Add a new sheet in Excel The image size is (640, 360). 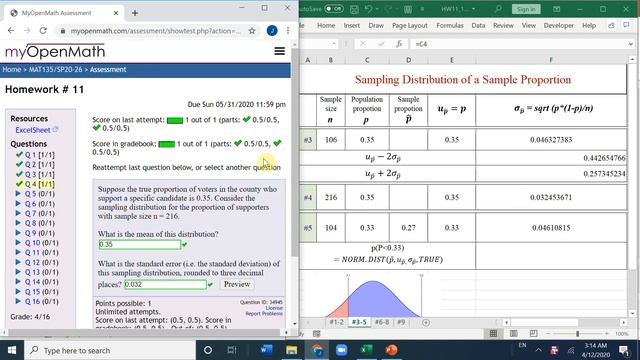click(426, 322)
